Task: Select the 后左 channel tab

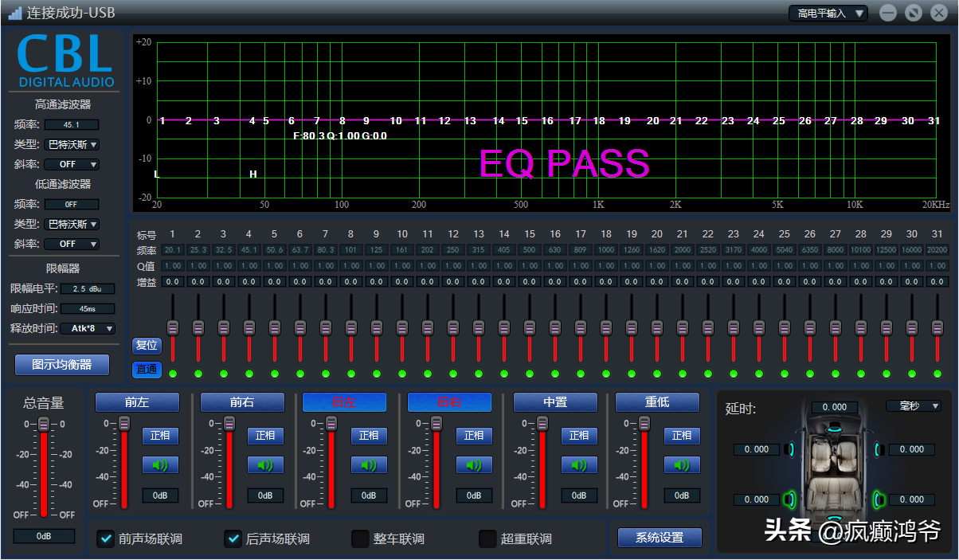Action: pos(344,402)
